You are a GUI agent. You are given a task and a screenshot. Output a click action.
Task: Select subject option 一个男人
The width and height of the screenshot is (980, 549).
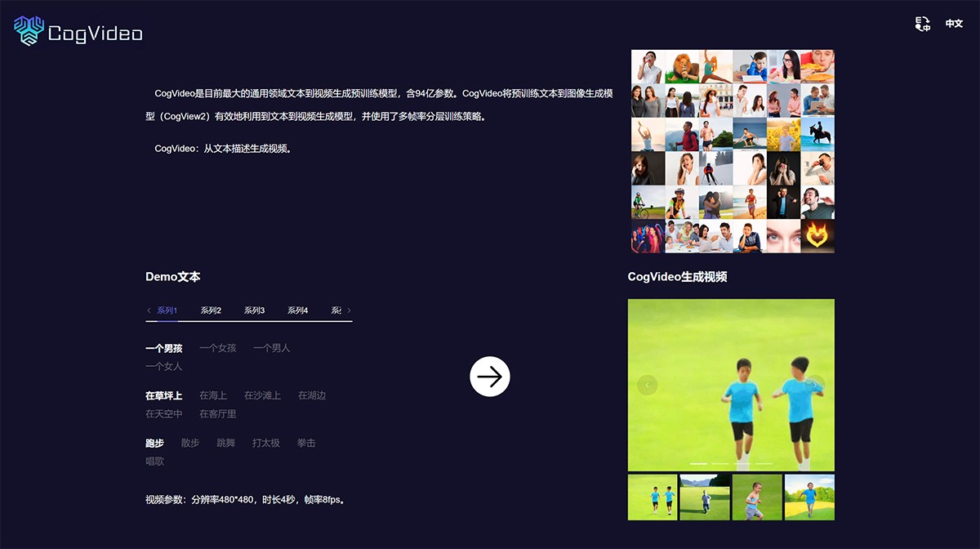coord(271,348)
